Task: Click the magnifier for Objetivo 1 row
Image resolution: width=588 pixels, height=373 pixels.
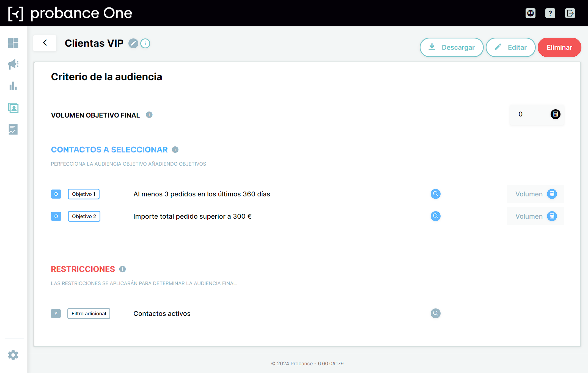Action: click(x=436, y=194)
